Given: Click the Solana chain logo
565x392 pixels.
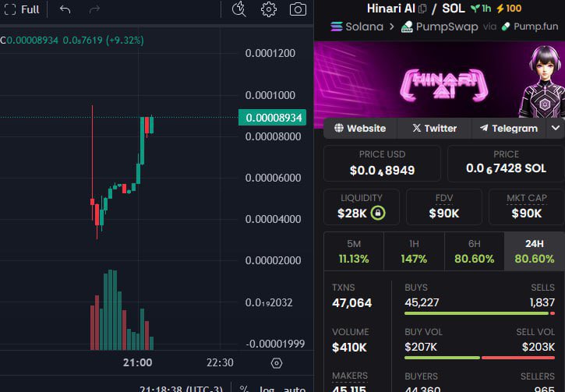Looking at the screenshot, I should [337, 26].
